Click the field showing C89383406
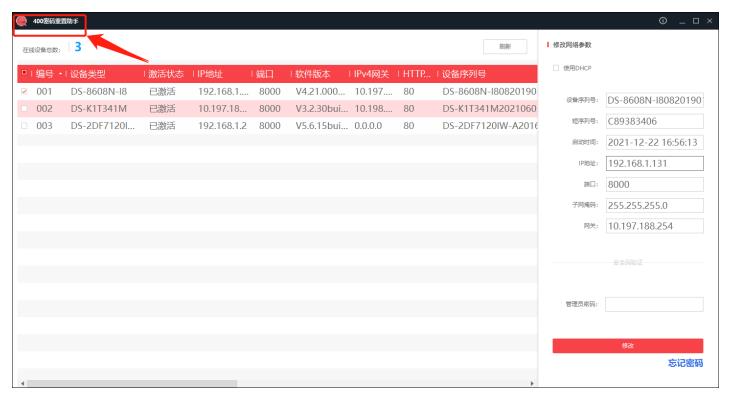The width and height of the screenshot is (734, 396). tap(654, 121)
